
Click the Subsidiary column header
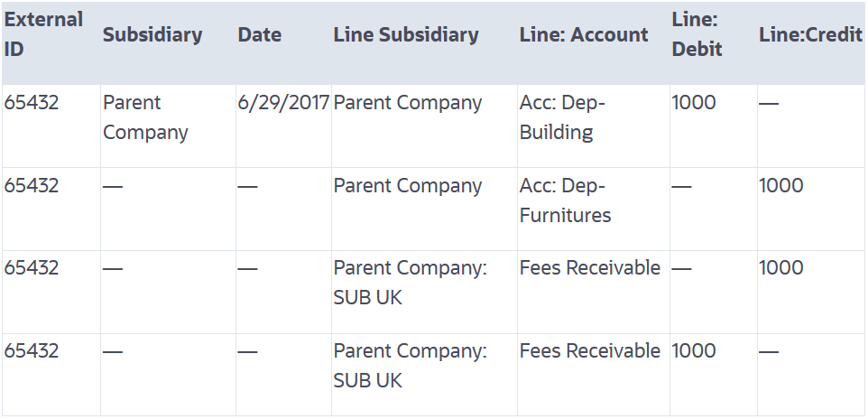[152, 35]
